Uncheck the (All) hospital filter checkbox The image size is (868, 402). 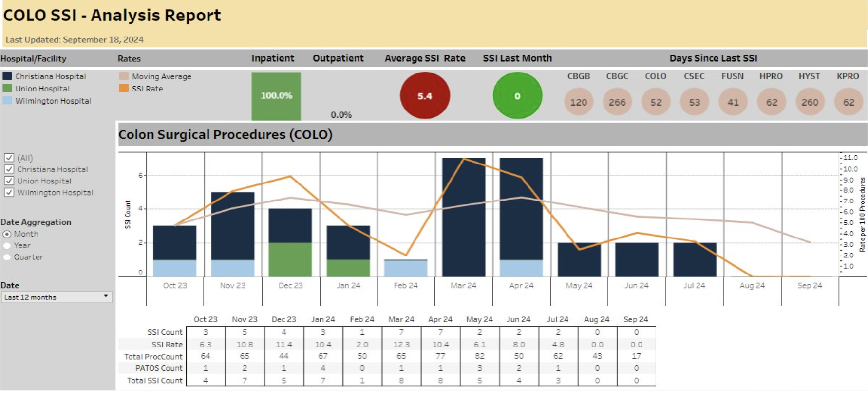(x=9, y=158)
